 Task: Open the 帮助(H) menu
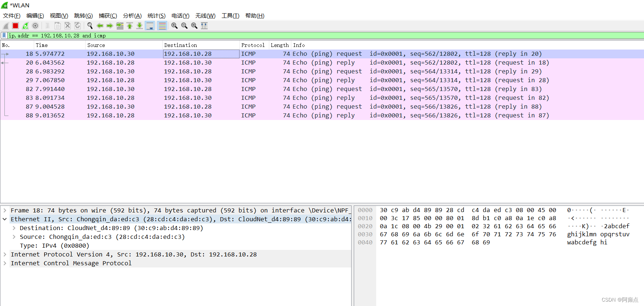tap(255, 16)
